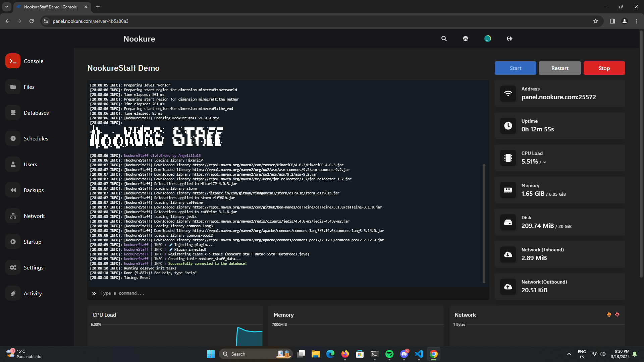
Task: Click the Memory stat icon
Action: [x=508, y=190]
